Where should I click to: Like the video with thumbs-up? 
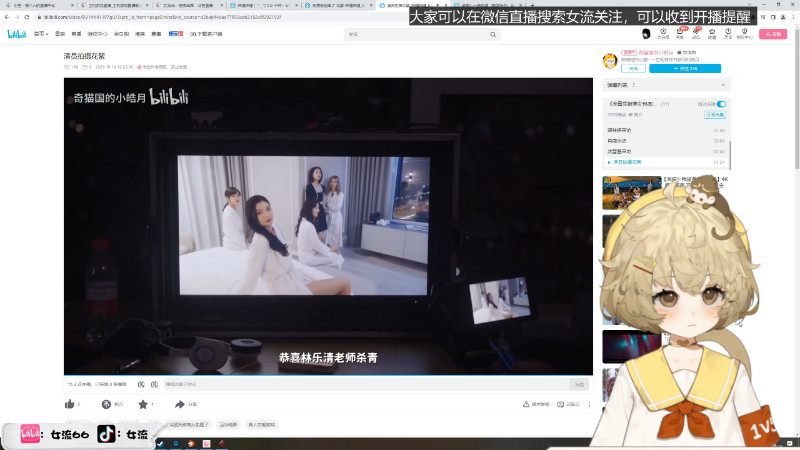pyautogui.click(x=70, y=404)
